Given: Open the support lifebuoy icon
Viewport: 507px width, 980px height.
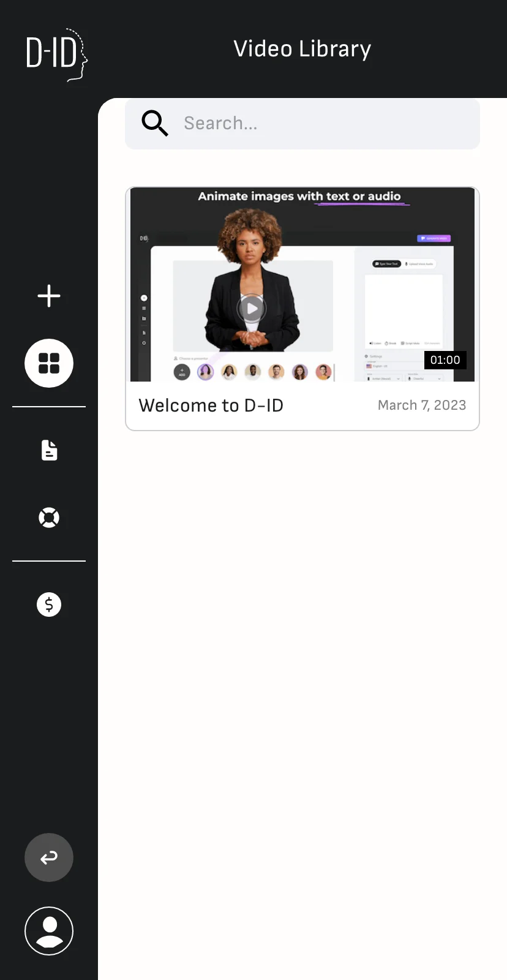Looking at the screenshot, I should pos(49,518).
